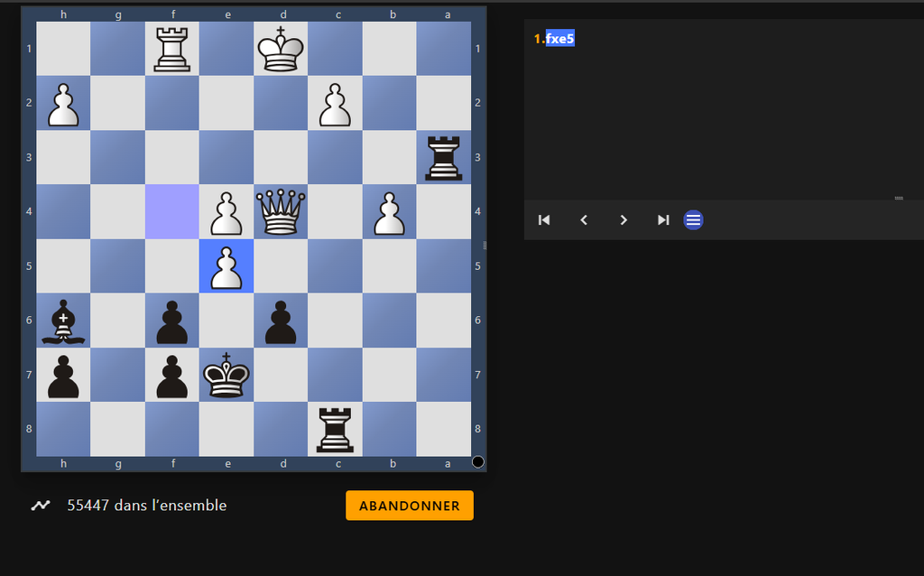
Task: Select the king on d1
Action: tap(281, 49)
